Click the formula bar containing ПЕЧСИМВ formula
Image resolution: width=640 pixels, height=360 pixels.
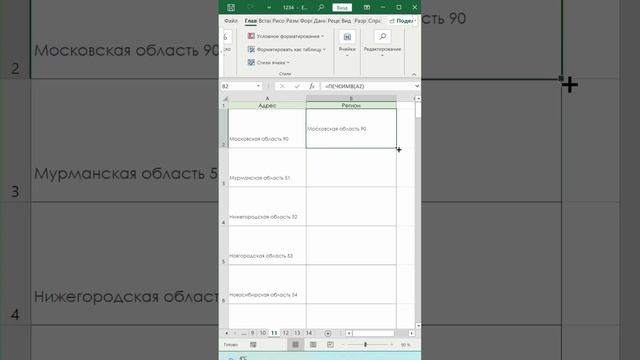tap(367, 86)
